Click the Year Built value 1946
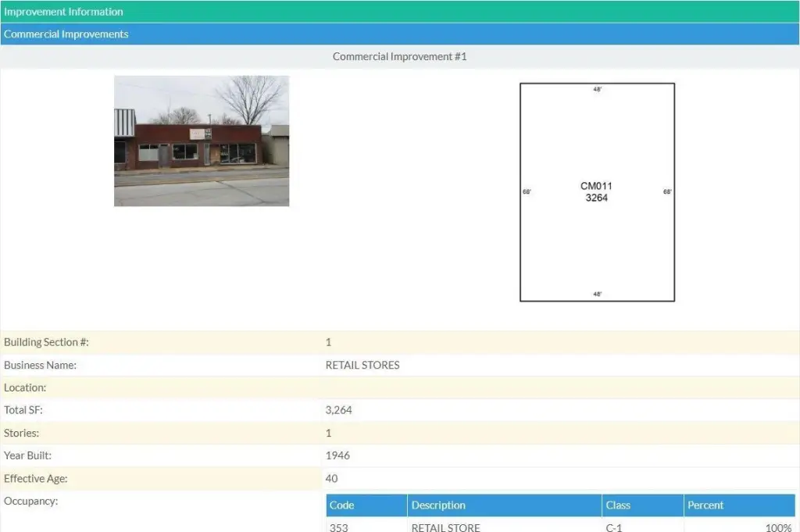 (337, 455)
